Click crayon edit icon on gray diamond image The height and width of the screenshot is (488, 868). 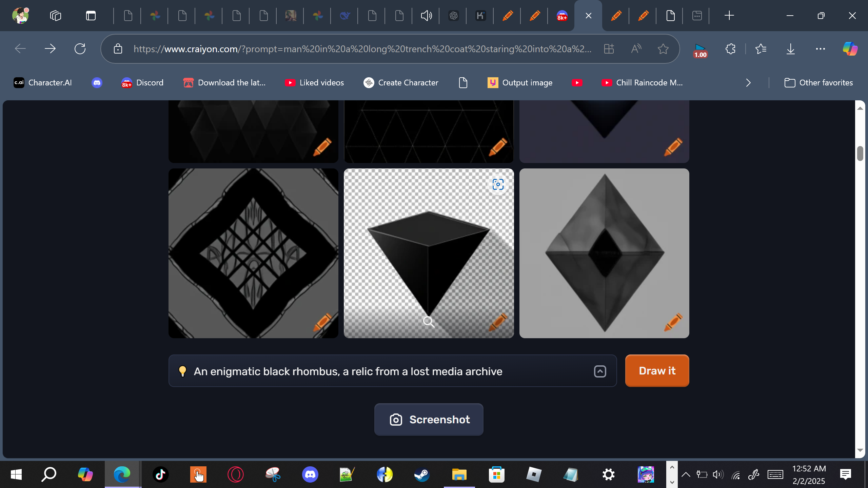[673, 322]
